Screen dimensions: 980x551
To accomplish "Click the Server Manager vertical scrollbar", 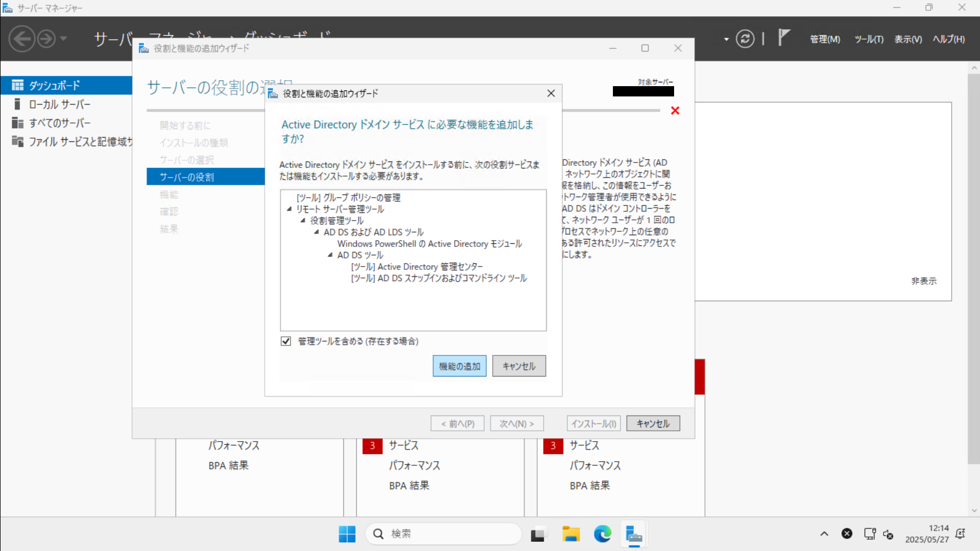I will tap(974, 269).
